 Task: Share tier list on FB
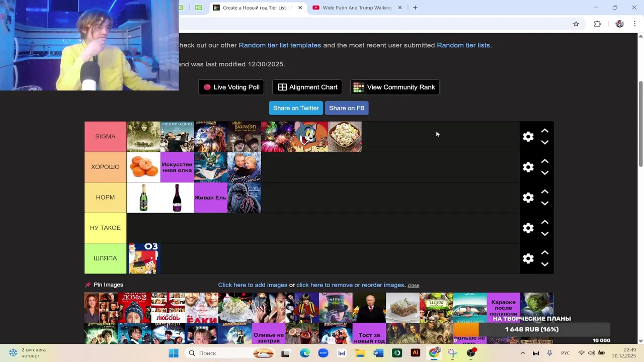click(x=347, y=108)
